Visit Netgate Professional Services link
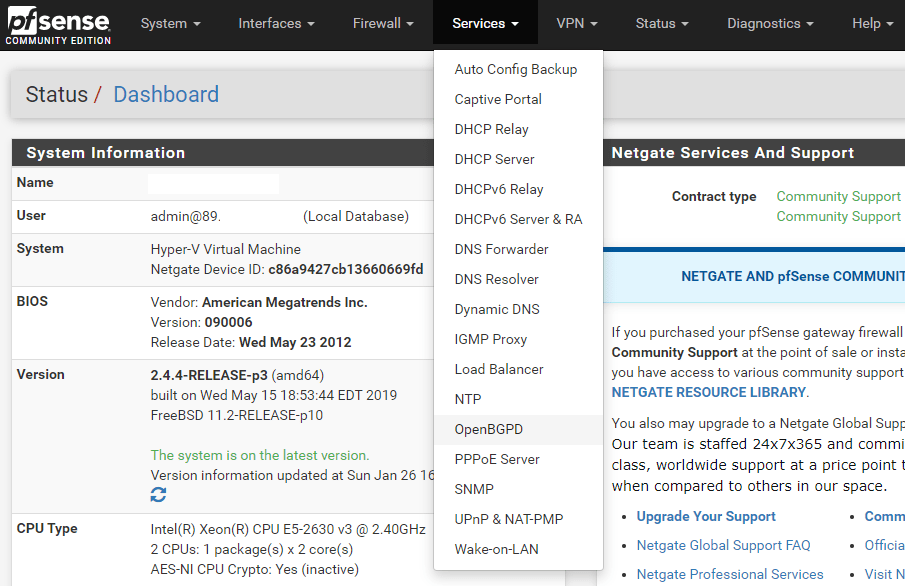The image size is (905, 586). [730, 574]
